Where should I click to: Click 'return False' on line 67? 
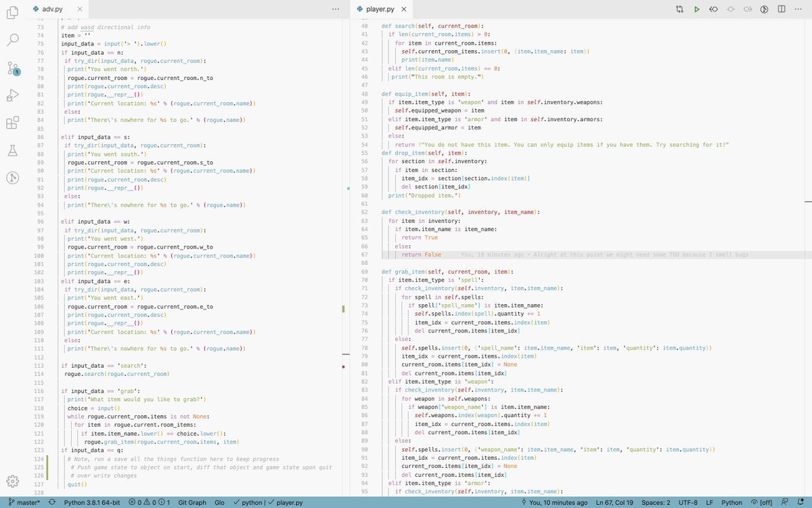tap(421, 254)
